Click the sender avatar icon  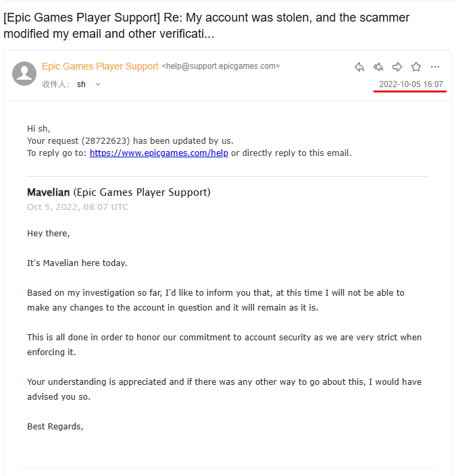25,74
